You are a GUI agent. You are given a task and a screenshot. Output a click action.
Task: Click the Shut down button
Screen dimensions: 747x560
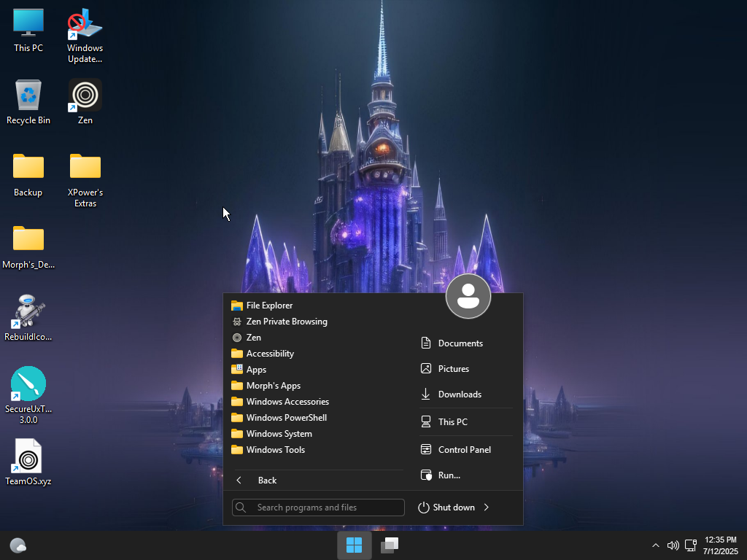tap(446, 507)
